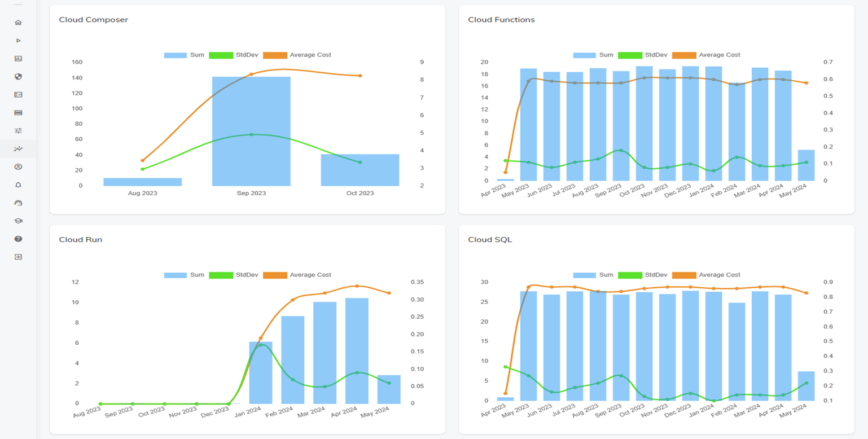Toggle Average Cost in Cloud Run legend
Image resolution: width=868 pixels, height=439 pixels.
coord(297,275)
